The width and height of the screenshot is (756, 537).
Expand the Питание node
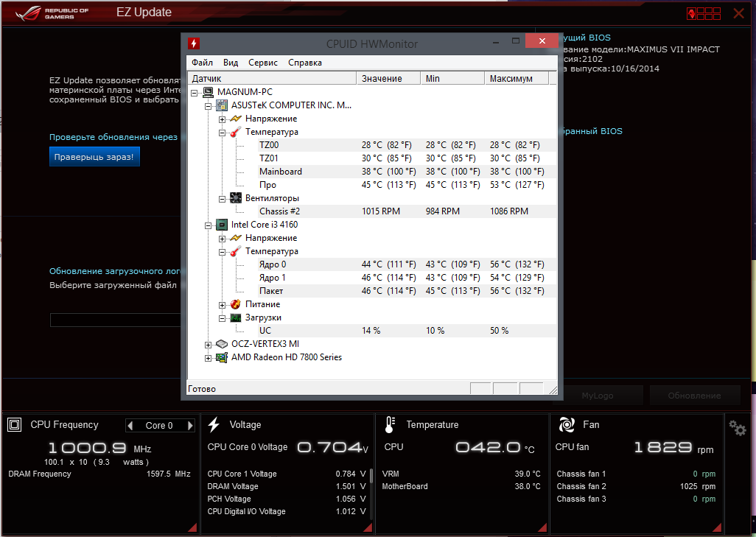[x=223, y=305]
